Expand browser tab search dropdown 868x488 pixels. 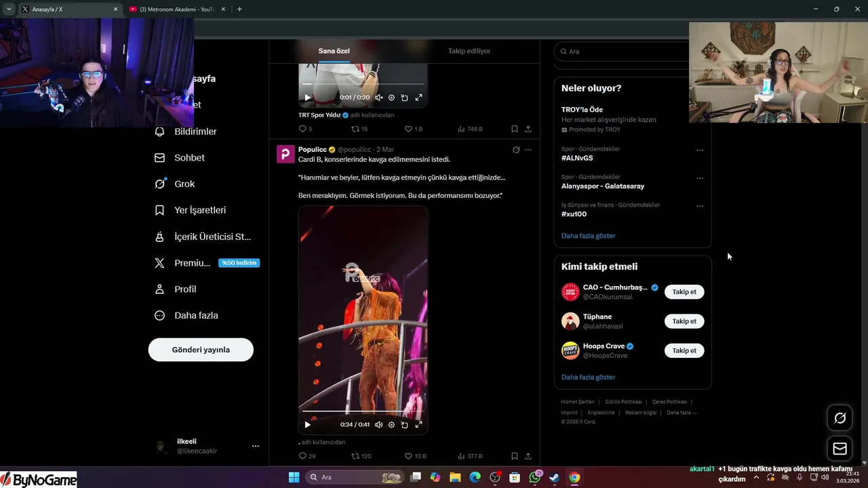[9, 9]
